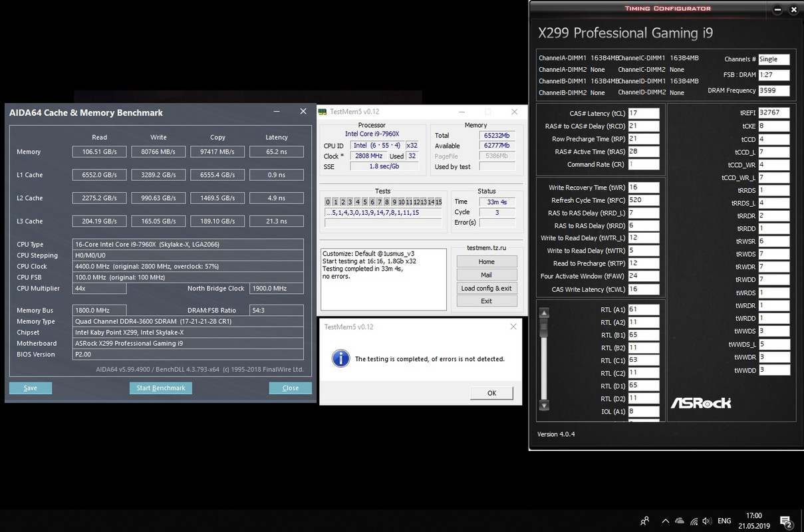Screen dimensions: 804x532
Task: Click the Write Recovery Time (tWR) field
Action: pos(643,188)
